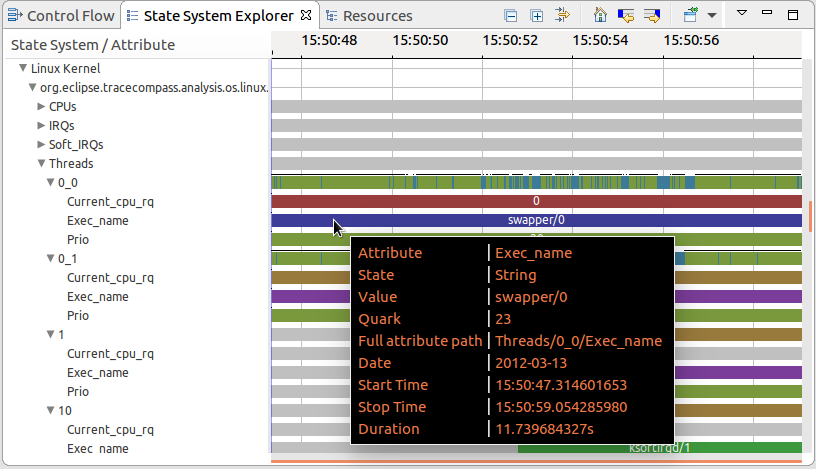Click the previous event arrow icon

626,16
